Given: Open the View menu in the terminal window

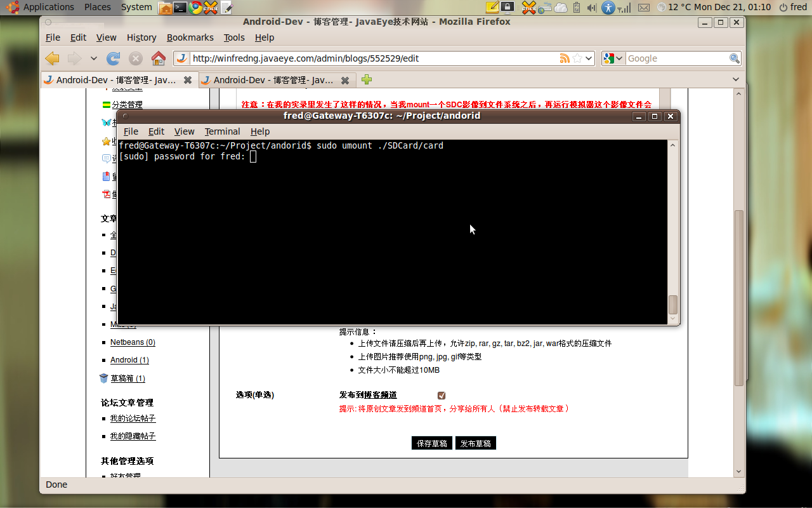Looking at the screenshot, I should tap(184, 131).
